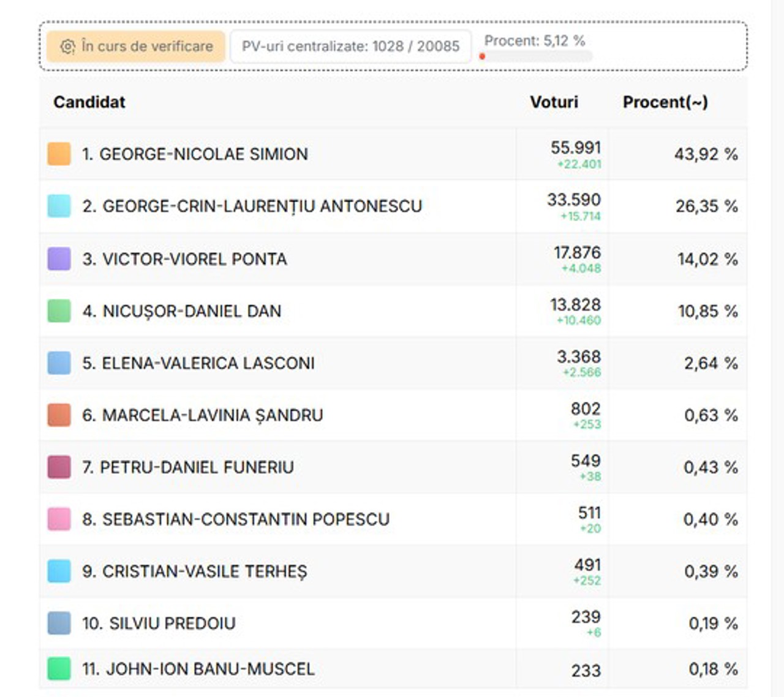The width and height of the screenshot is (784, 697).
Task: Select the John-Ion Banu-Muscel row
Action: pyautogui.click(x=198, y=669)
